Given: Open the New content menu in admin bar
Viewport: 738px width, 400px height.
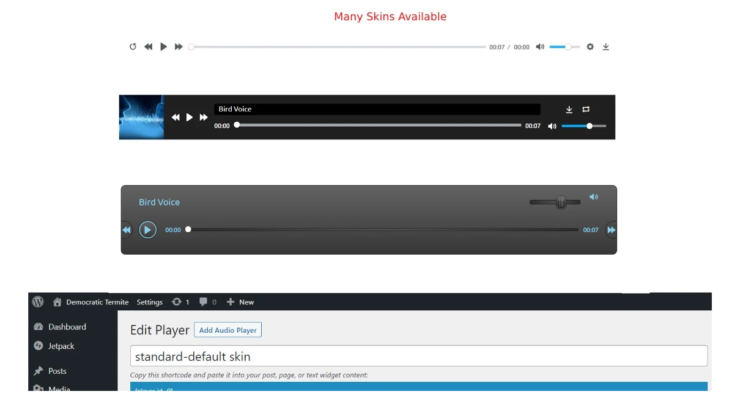Looking at the screenshot, I should 240,302.
